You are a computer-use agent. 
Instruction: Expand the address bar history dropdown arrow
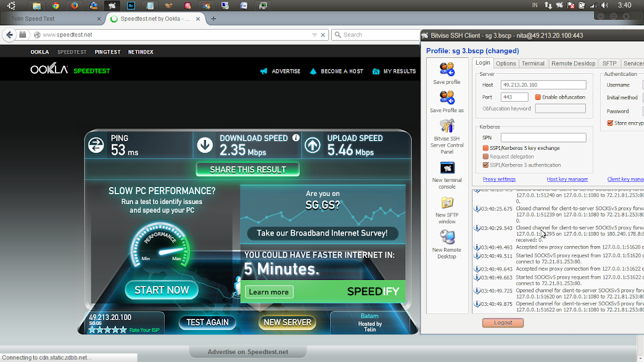tap(315, 35)
